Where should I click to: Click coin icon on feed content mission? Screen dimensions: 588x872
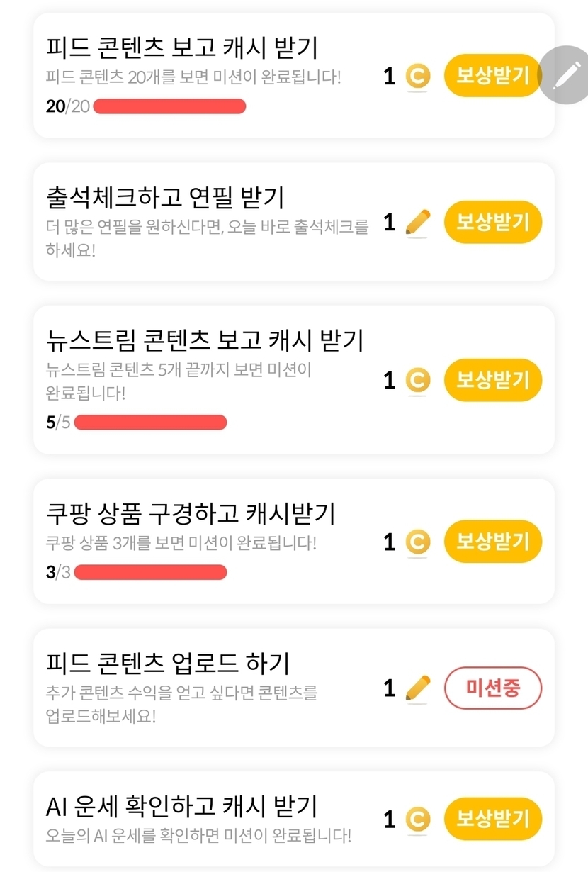[418, 76]
